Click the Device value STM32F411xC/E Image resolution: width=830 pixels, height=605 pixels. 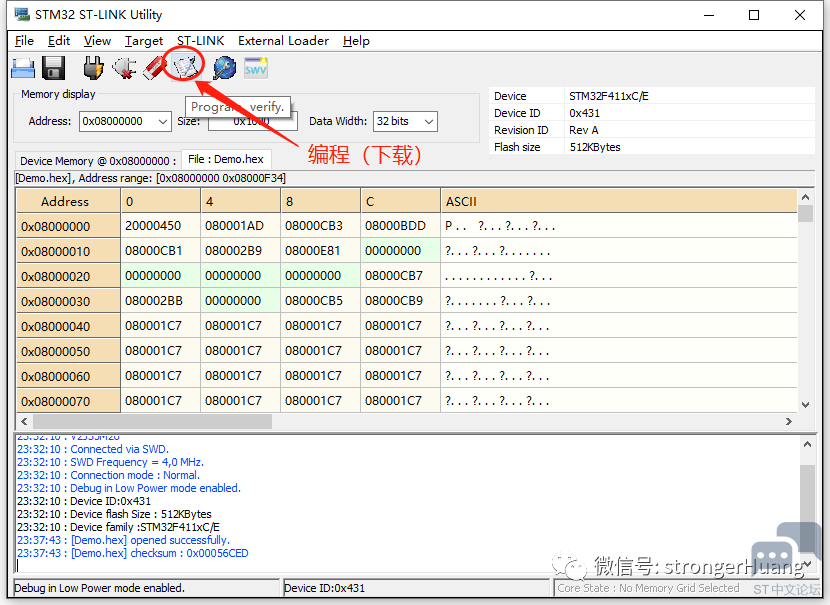point(609,96)
